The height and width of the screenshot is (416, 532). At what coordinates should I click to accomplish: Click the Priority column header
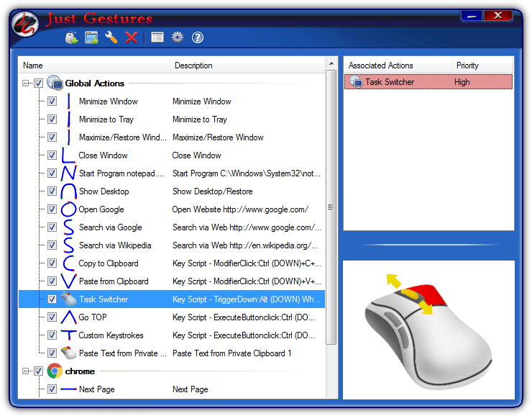482,65
